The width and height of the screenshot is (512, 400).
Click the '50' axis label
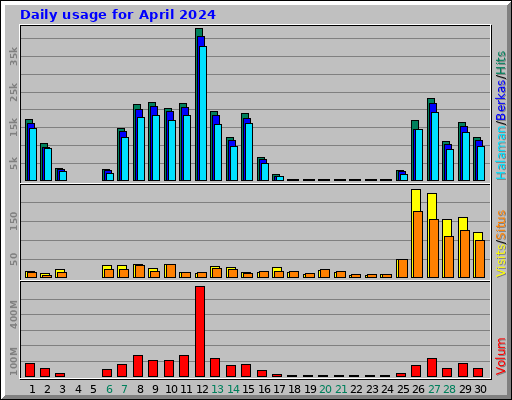[x=13, y=259]
